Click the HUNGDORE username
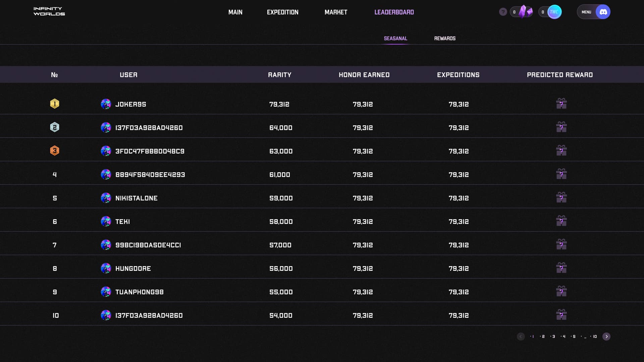The height and width of the screenshot is (362, 644). click(x=133, y=268)
